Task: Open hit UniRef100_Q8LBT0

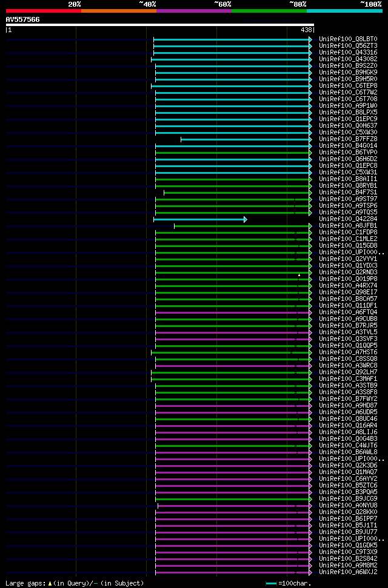Action: click(348, 39)
